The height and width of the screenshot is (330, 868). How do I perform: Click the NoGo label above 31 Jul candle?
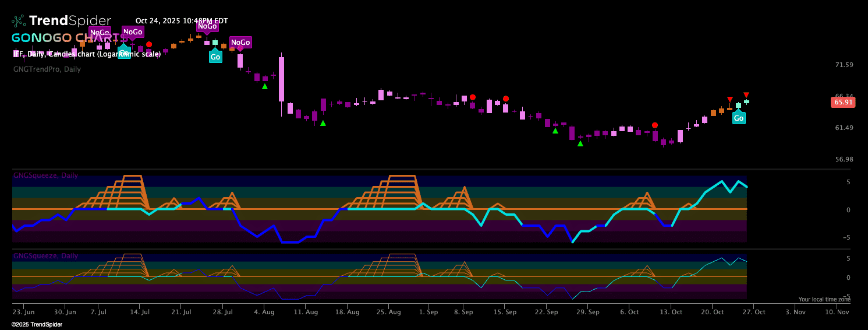coord(240,42)
